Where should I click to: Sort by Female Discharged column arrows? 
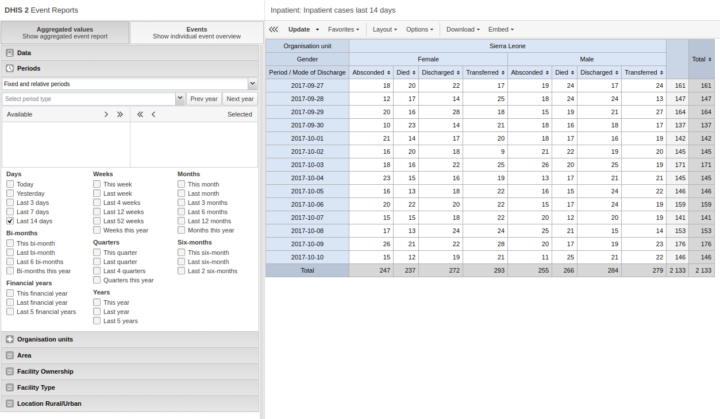[x=458, y=73]
